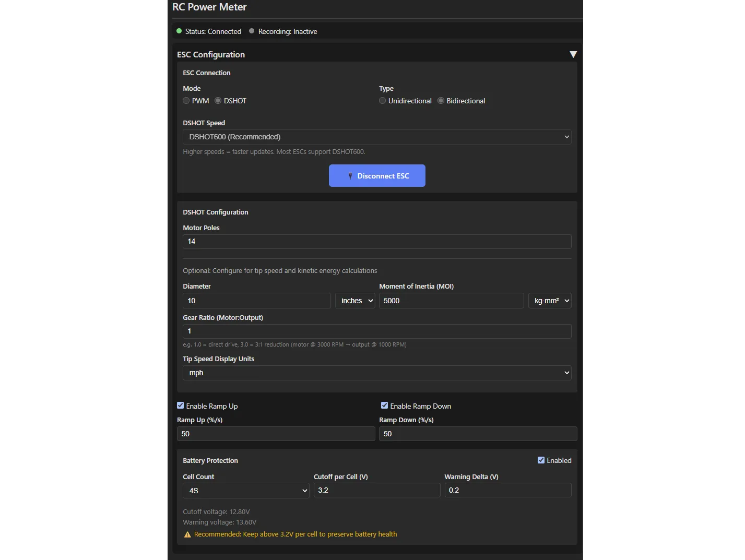Click the green Status Connected indicator dot
Screen dimensions: 745x560
click(179, 31)
